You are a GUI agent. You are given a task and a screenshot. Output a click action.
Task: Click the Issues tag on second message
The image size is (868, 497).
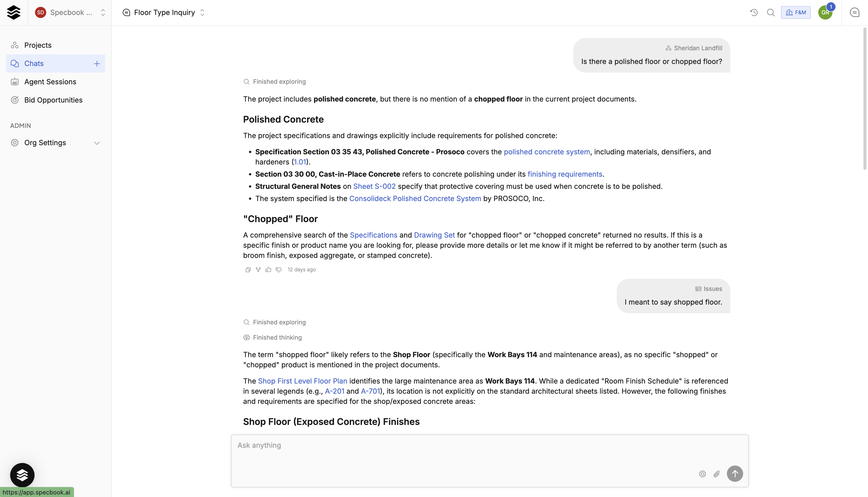point(709,289)
